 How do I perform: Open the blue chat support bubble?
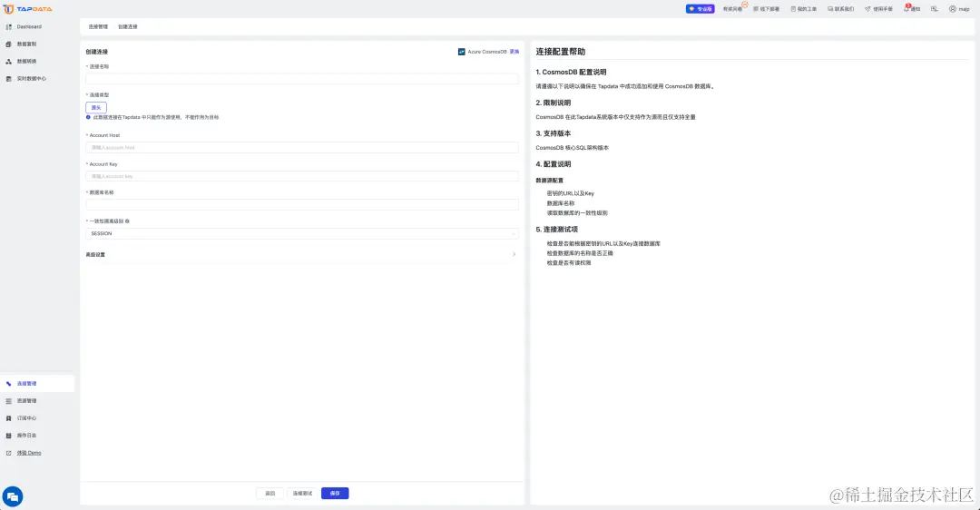click(13, 497)
